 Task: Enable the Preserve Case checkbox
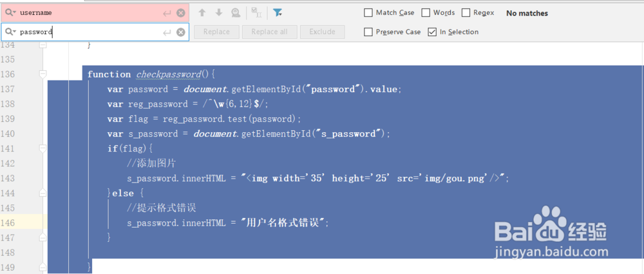pyautogui.click(x=368, y=32)
